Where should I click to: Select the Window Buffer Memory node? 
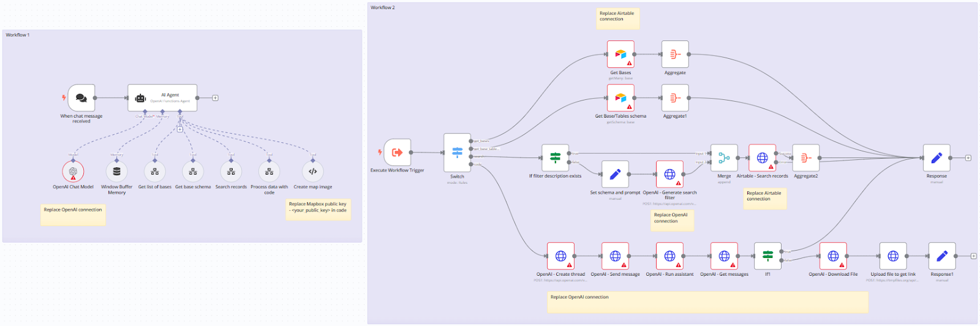(116, 172)
